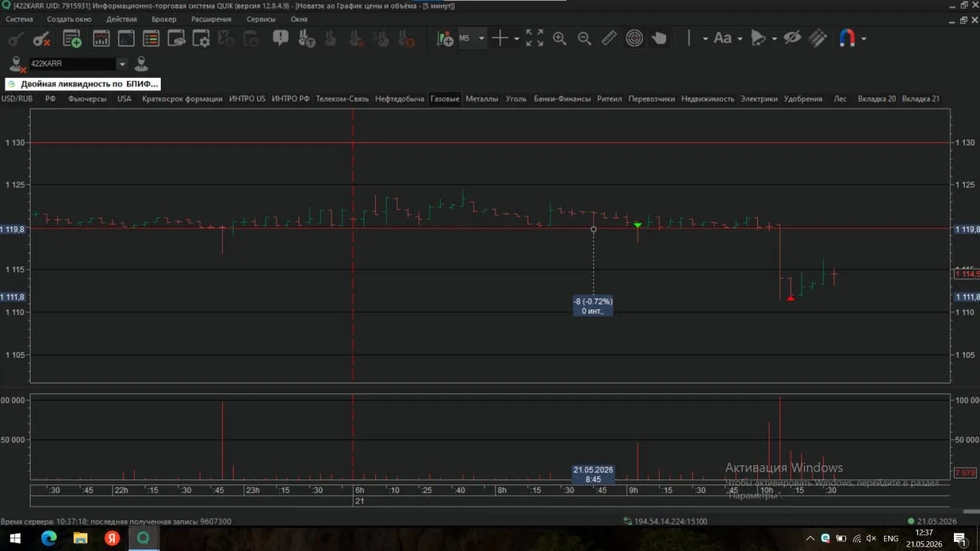Expand the horn shape tool options arrow
This screenshot has height=551, width=980.
pos(774,38)
